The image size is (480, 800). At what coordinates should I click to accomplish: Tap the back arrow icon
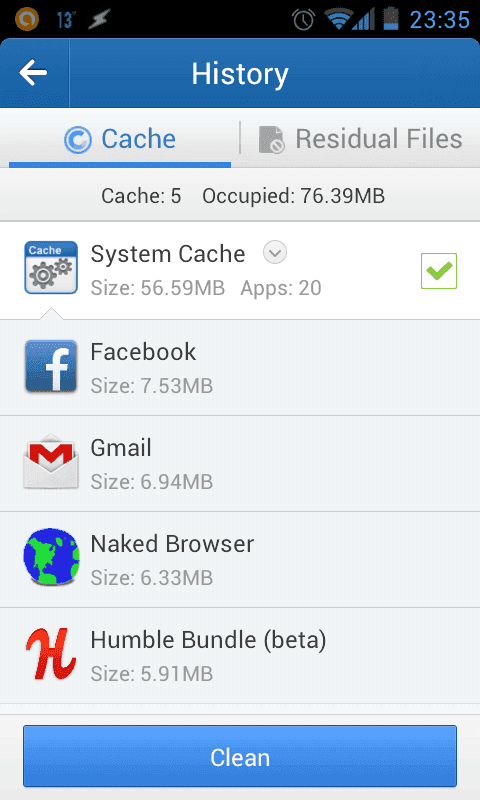(33, 73)
